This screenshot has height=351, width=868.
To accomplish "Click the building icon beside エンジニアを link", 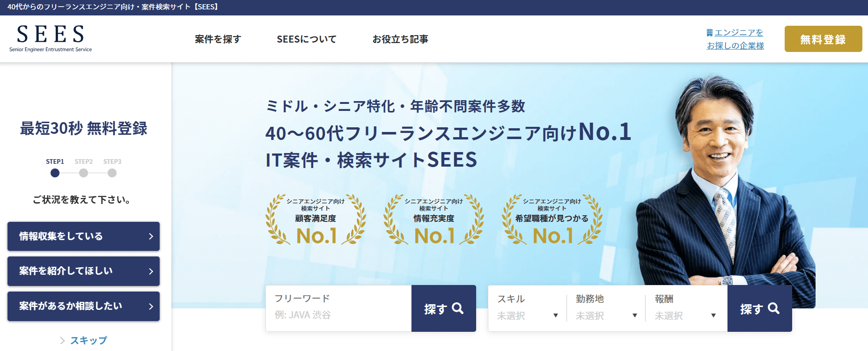I will pyautogui.click(x=710, y=33).
